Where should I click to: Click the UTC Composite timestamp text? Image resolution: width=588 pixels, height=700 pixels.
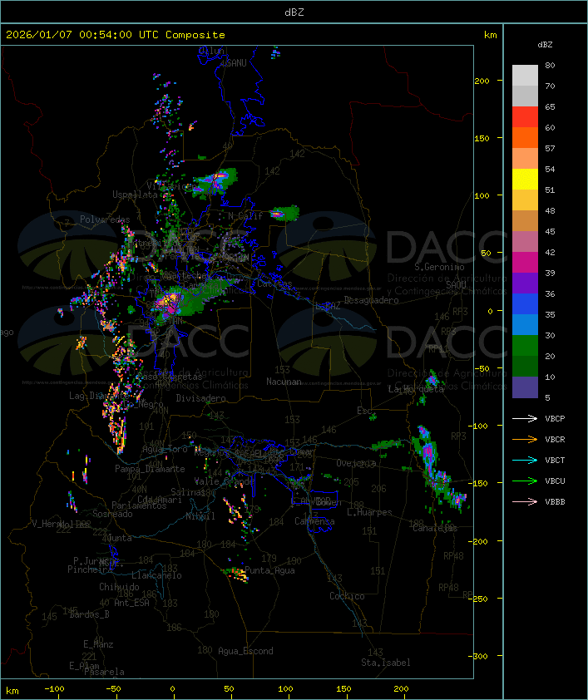pos(116,35)
